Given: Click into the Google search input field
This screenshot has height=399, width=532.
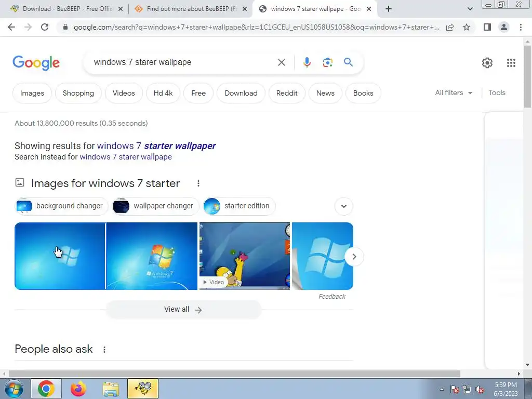Looking at the screenshot, I should (183, 62).
